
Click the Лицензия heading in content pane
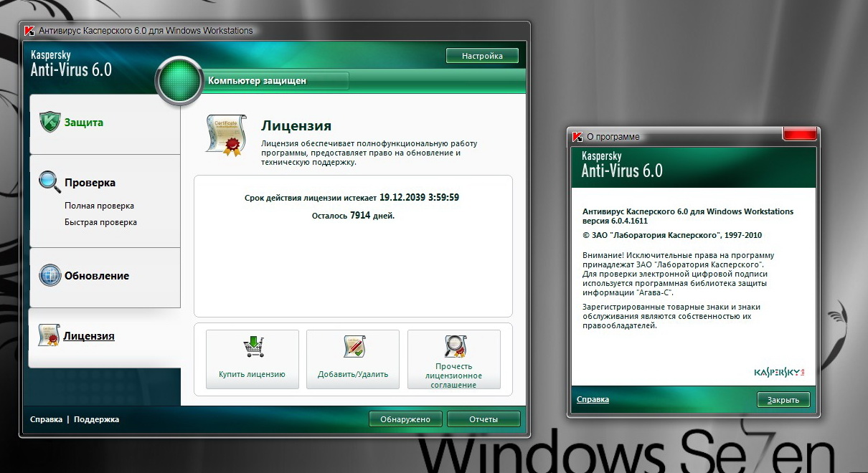(296, 126)
